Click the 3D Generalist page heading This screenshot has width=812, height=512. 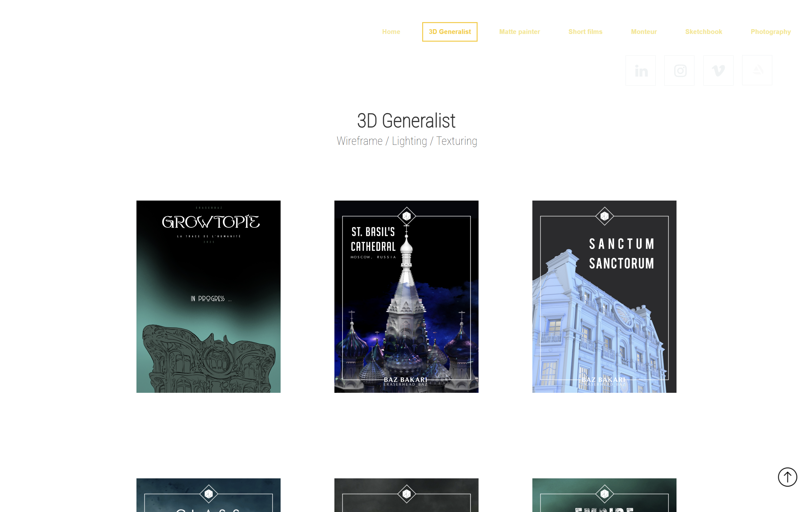coord(406,121)
